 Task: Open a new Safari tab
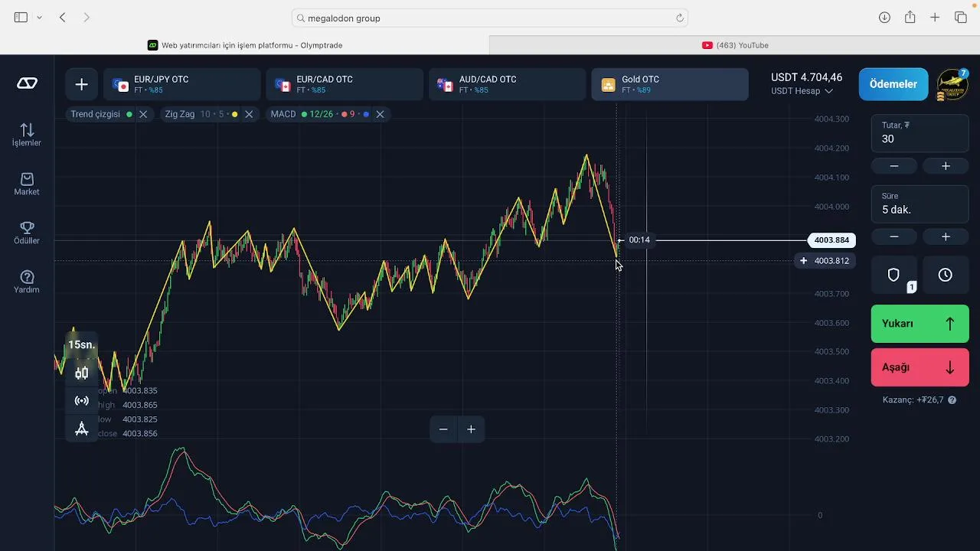pos(935,18)
